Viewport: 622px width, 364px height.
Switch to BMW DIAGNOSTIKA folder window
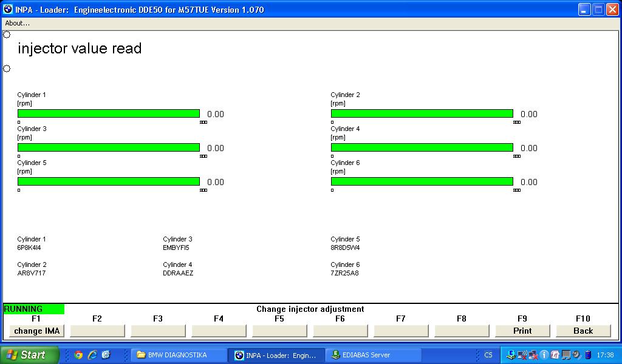(x=178, y=355)
